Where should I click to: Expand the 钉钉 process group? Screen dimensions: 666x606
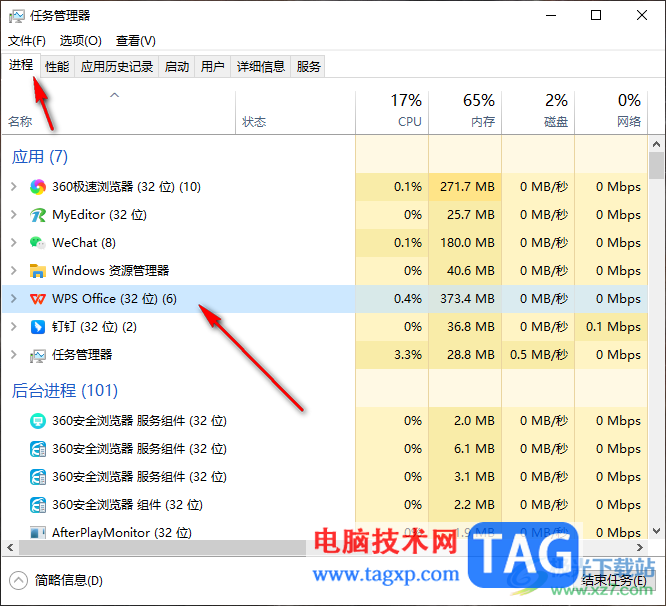pyautogui.click(x=14, y=327)
